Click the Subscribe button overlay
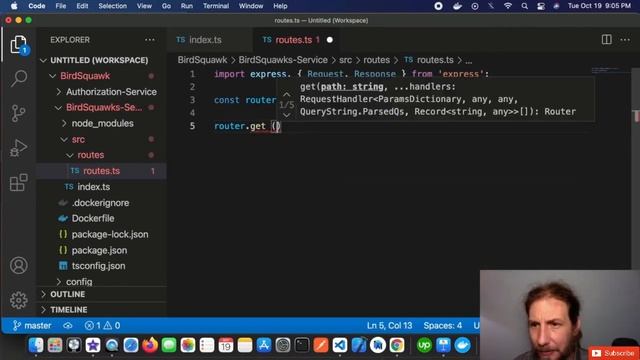The image size is (640, 360). [x=613, y=353]
